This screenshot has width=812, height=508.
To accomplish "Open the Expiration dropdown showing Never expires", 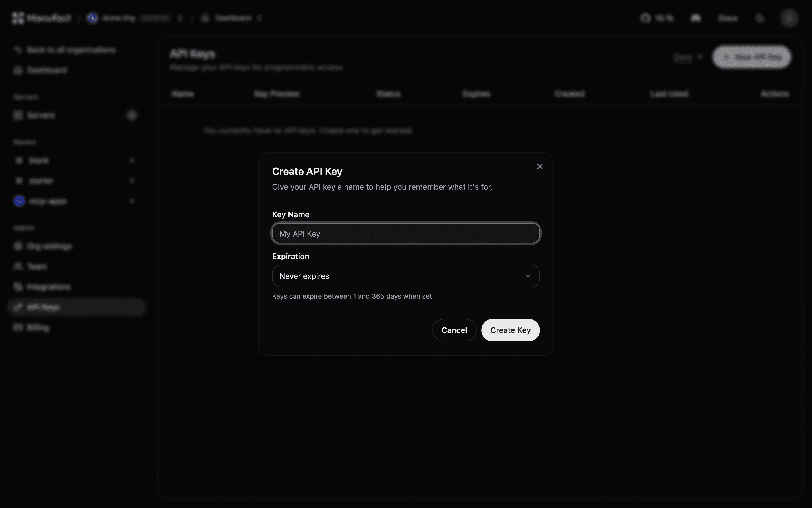I will [x=406, y=276].
